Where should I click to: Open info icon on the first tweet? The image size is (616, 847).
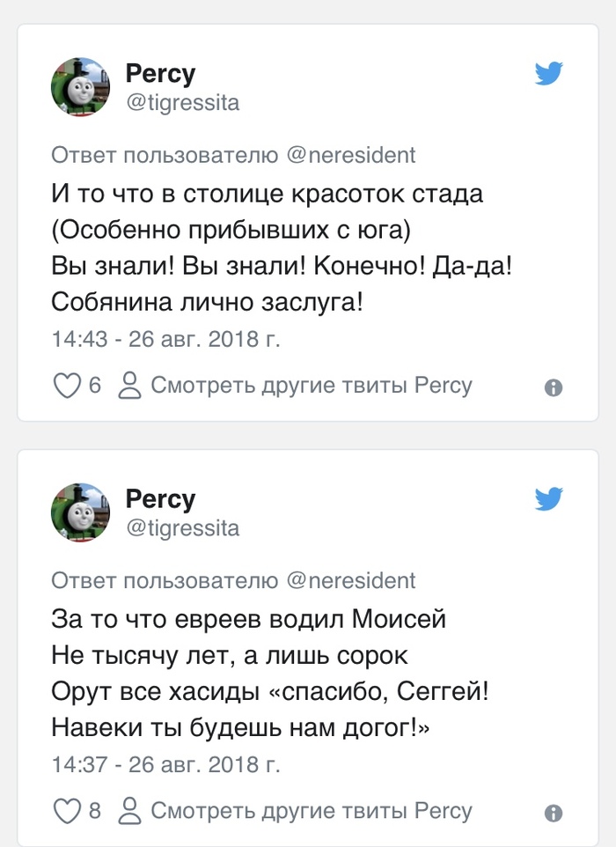(x=554, y=387)
